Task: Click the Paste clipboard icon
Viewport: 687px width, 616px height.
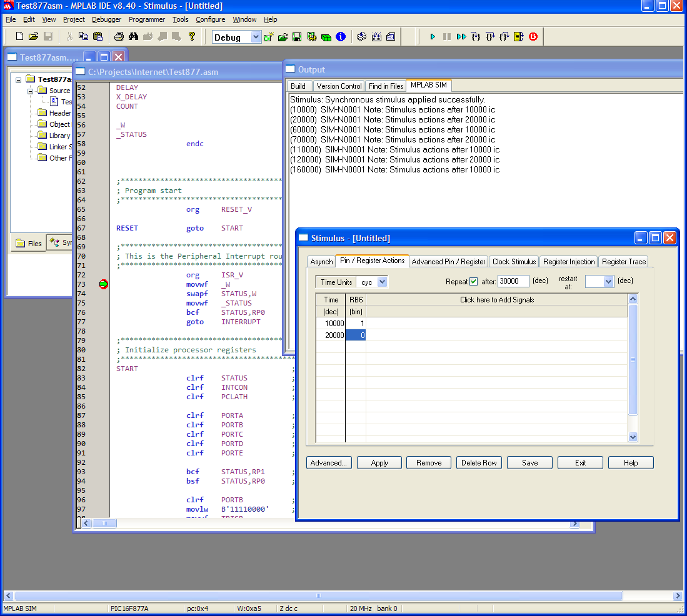Action: click(98, 36)
